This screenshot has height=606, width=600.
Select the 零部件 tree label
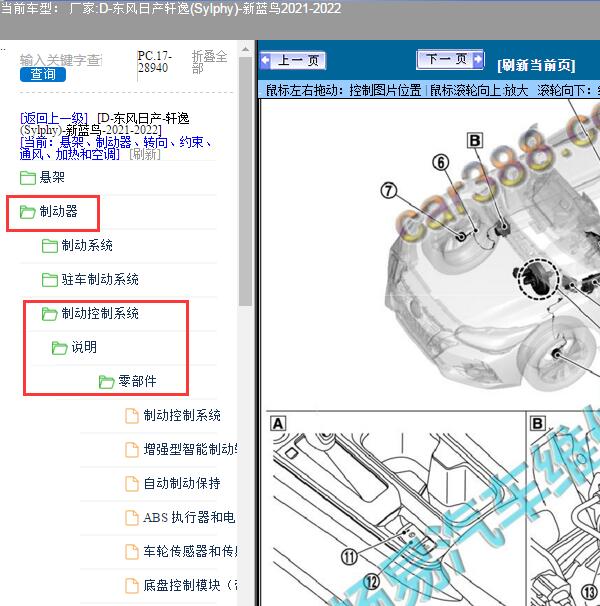click(137, 381)
